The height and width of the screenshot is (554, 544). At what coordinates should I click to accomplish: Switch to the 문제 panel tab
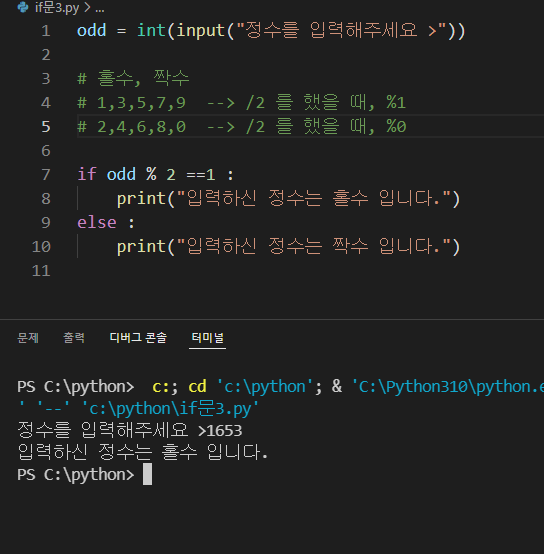coord(28,338)
